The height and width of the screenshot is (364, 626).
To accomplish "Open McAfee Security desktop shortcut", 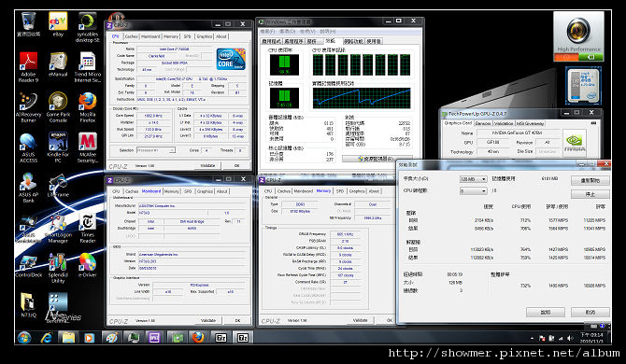I will click(x=88, y=147).
